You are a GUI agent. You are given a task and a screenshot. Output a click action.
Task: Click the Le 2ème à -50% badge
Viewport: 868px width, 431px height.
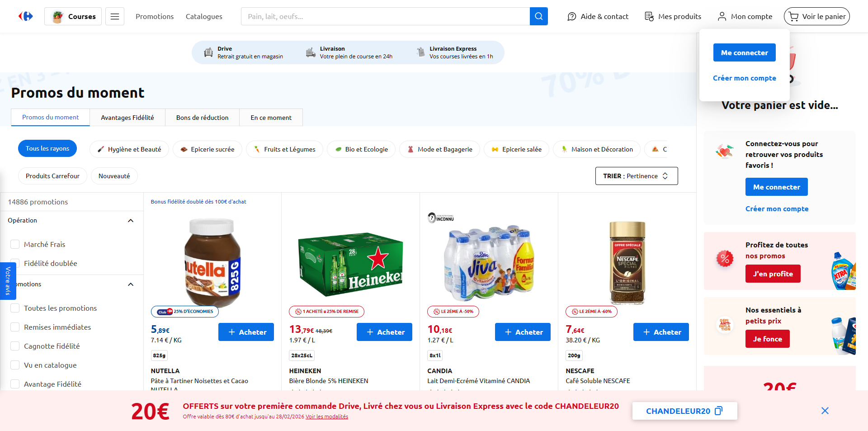[453, 312]
